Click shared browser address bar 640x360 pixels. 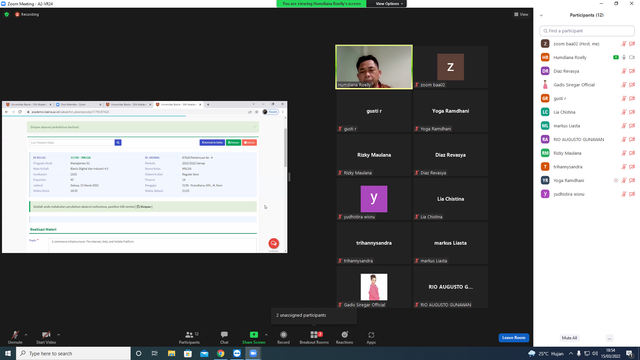(138, 112)
